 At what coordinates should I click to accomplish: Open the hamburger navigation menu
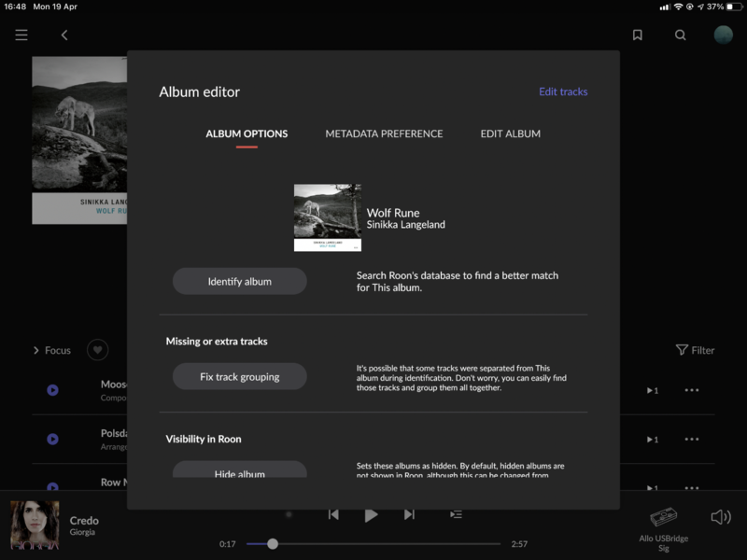point(21,35)
